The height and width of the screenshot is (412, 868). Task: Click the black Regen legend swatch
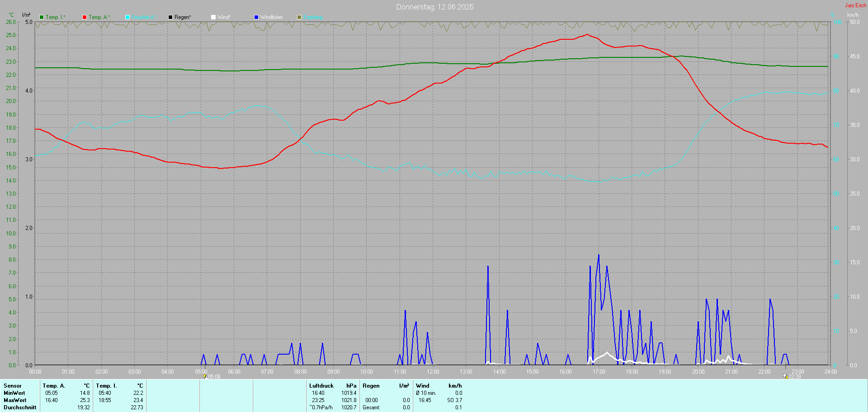click(x=170, y=17)
